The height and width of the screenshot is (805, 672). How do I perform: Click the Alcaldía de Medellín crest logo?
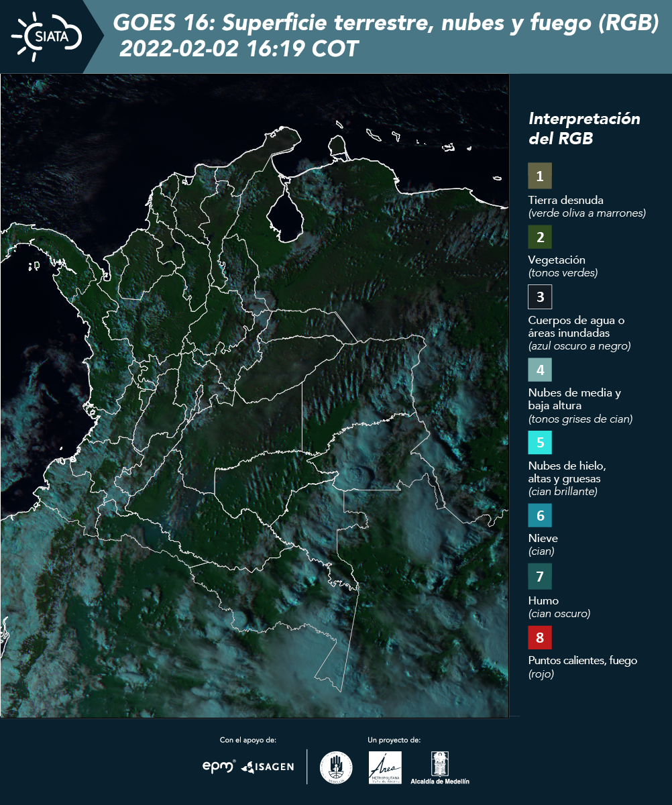tap(440, 768)
